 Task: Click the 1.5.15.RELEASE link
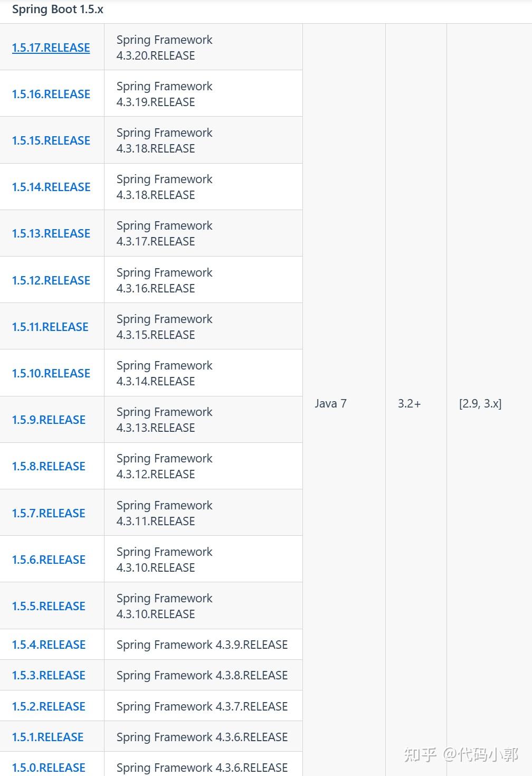pos(51,140)
